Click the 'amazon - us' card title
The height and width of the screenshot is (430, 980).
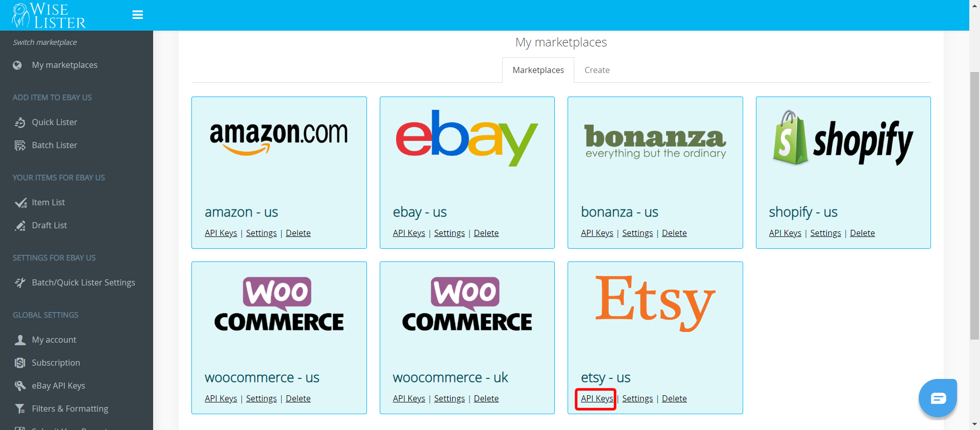pos(241,212)
